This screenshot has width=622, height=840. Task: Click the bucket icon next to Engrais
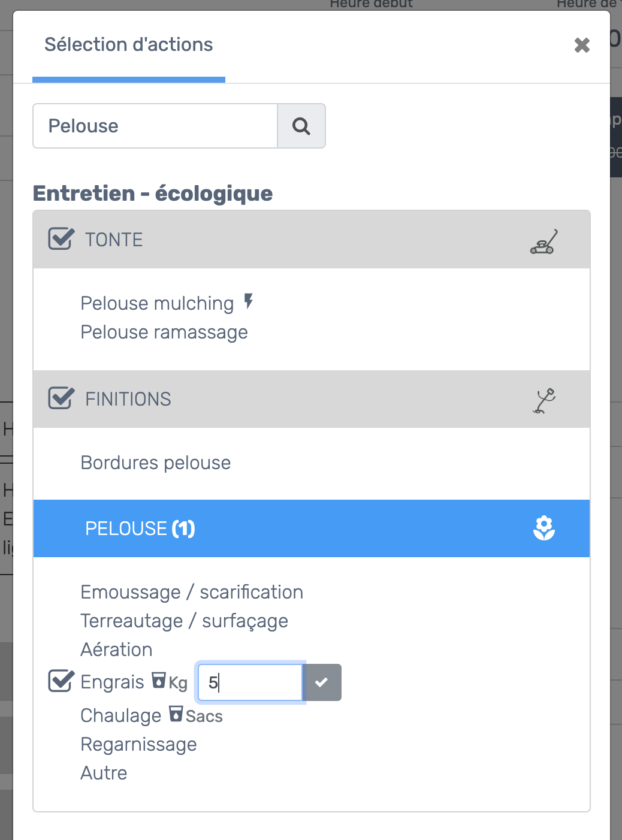[x=159, y=680]
